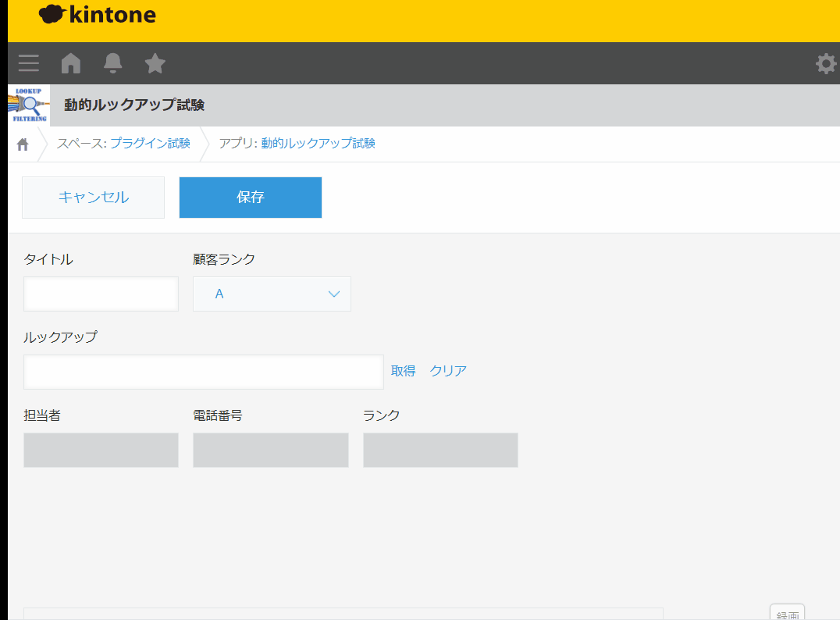Viewport: 840px width, 620px height.
Task: Click the 顧客ランク label
Action: click(x=224, y=259)
